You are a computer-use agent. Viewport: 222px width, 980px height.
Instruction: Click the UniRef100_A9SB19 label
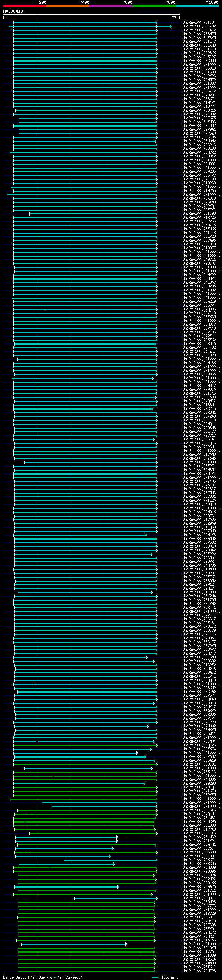coord(199,68)
